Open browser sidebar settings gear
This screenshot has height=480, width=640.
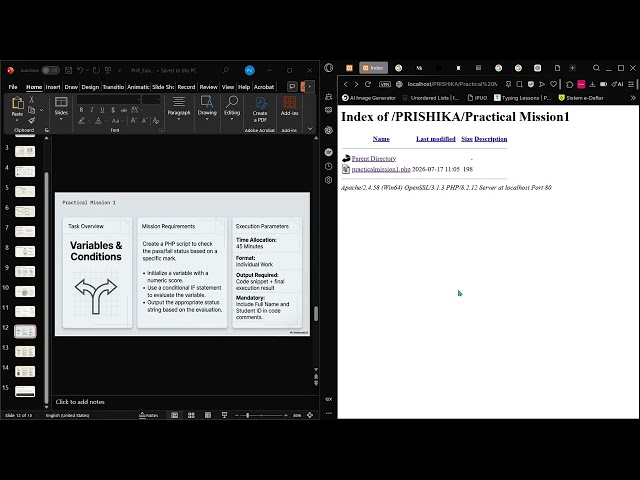tap(329, 180)
